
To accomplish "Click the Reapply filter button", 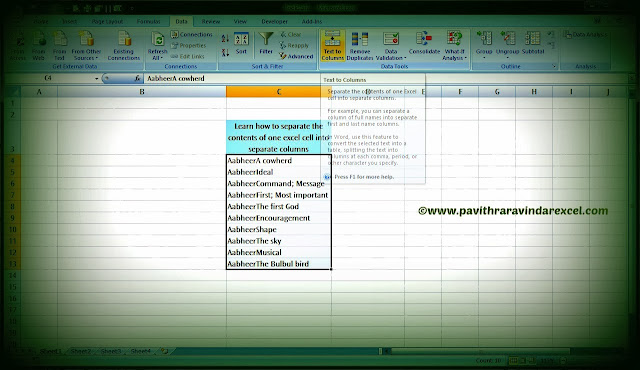I will pos(294,45).
